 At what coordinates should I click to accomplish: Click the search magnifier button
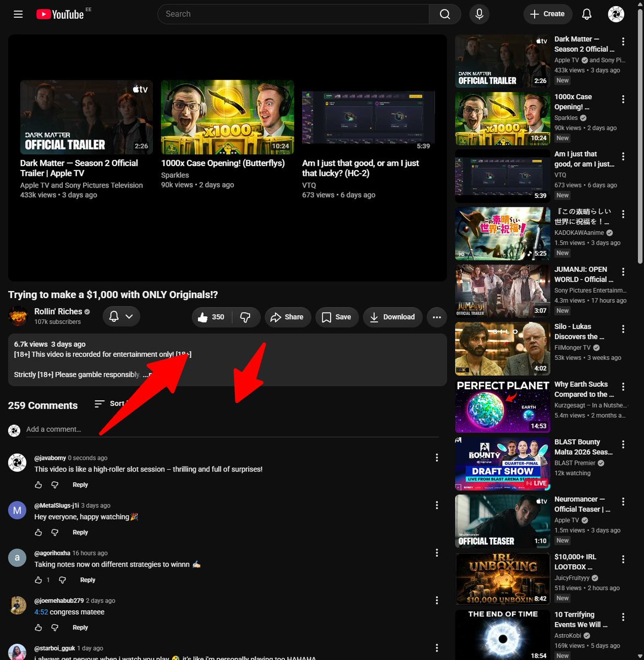pyautogui.click(x=445, y=14)
